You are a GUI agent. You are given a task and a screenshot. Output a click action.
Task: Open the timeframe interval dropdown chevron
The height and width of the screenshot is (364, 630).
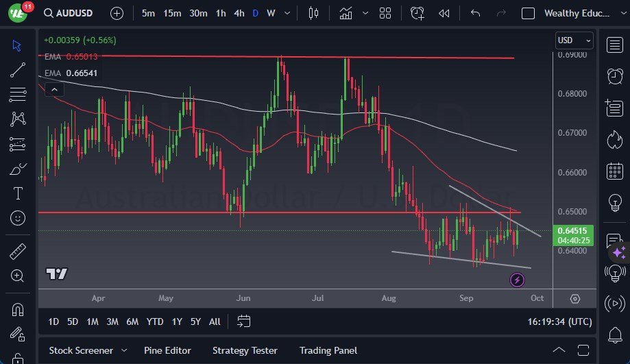pyautogui.click(x=286, y=13)
